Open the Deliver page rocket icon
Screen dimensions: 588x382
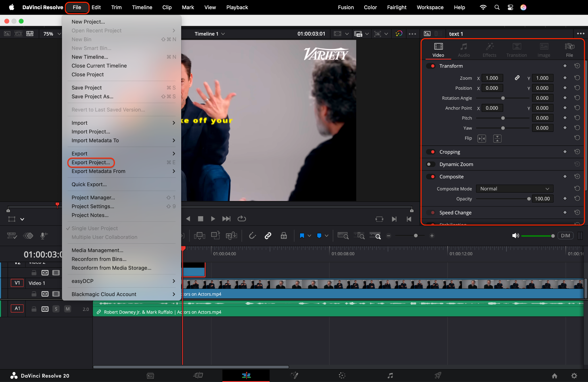pyautogui.click(x=438, y=375)
